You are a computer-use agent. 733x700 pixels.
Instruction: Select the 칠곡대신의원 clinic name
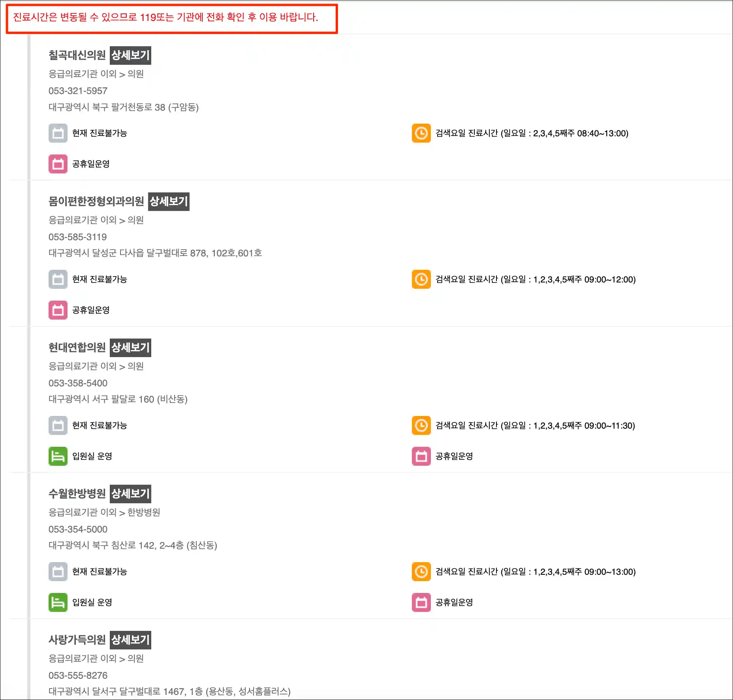click(77, 55)
